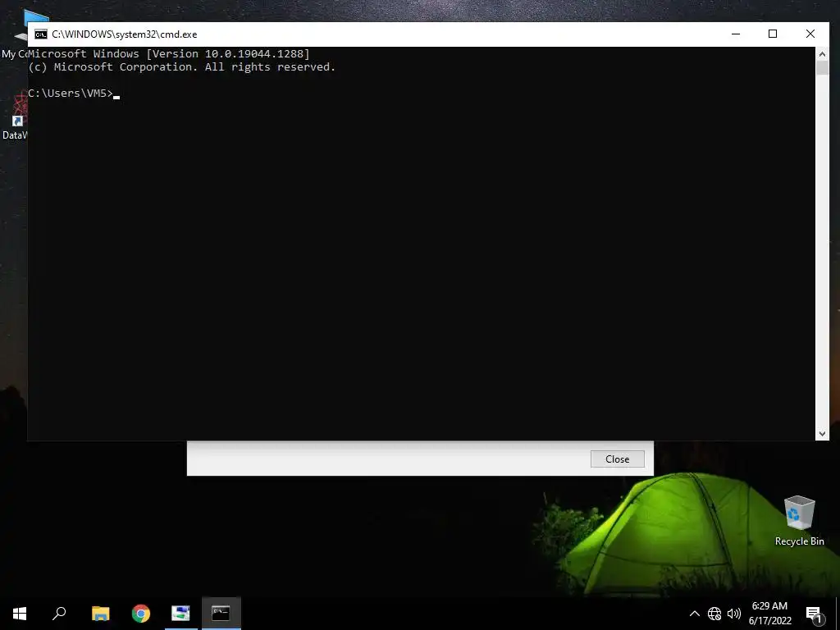Click the scroll down arrow in cmd window

[x=822, y=433]
